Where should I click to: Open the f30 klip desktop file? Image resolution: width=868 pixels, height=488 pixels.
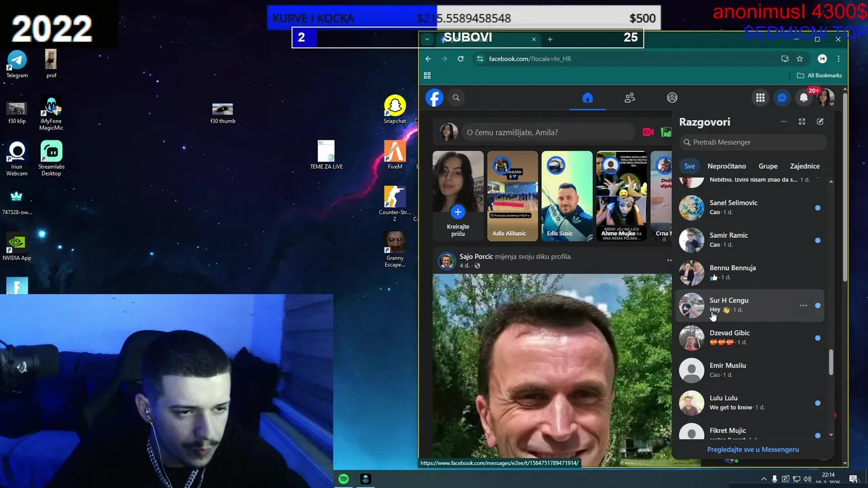pyautogui.click(x=17, y=113)
